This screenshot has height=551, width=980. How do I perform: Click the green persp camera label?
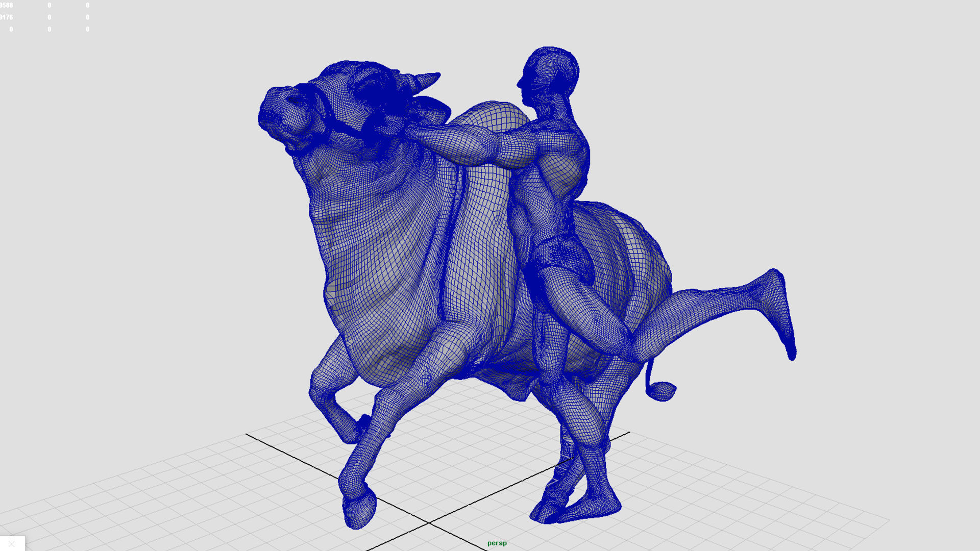[x=497, y=543]
